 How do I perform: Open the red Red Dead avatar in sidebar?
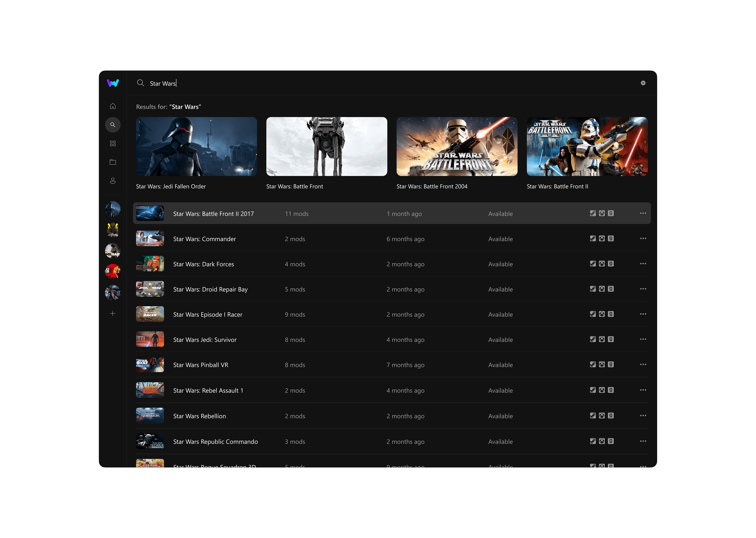[113, 272]
